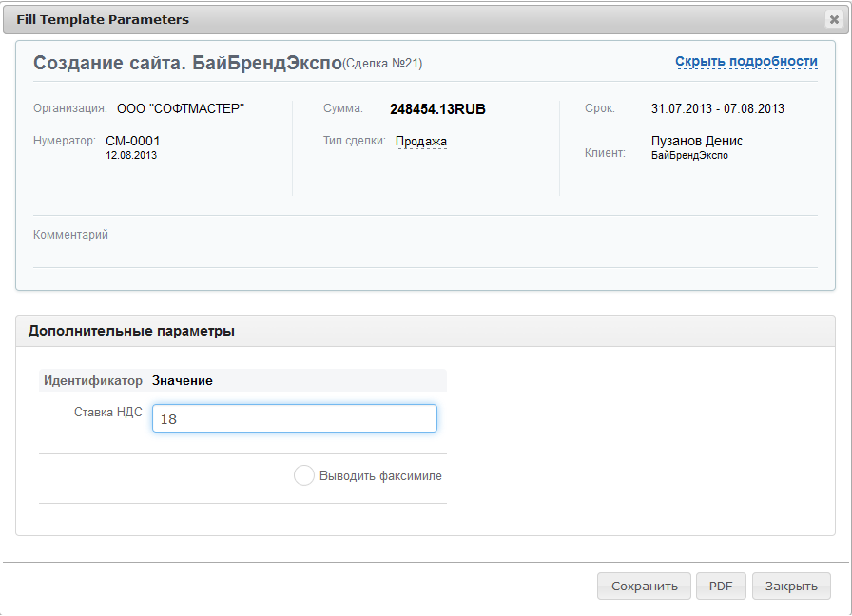Image resolution: width=852 pixels, height=616 pixels.
Task: Enable the 'Выводить факсимиле' checkbox
Action: [x=304, y=476]
